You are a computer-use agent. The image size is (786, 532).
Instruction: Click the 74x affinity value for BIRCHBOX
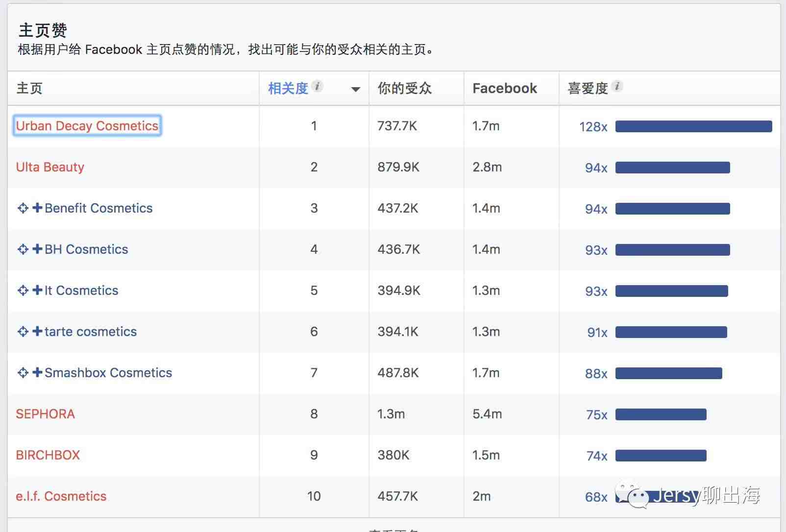597,456
